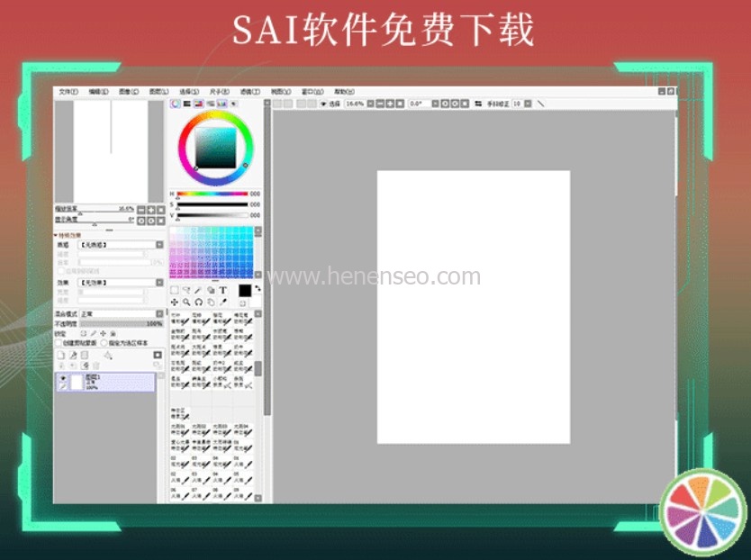Select the zoom magnifier tool
This screenshot has width=751, height=560.
point(186,303)
